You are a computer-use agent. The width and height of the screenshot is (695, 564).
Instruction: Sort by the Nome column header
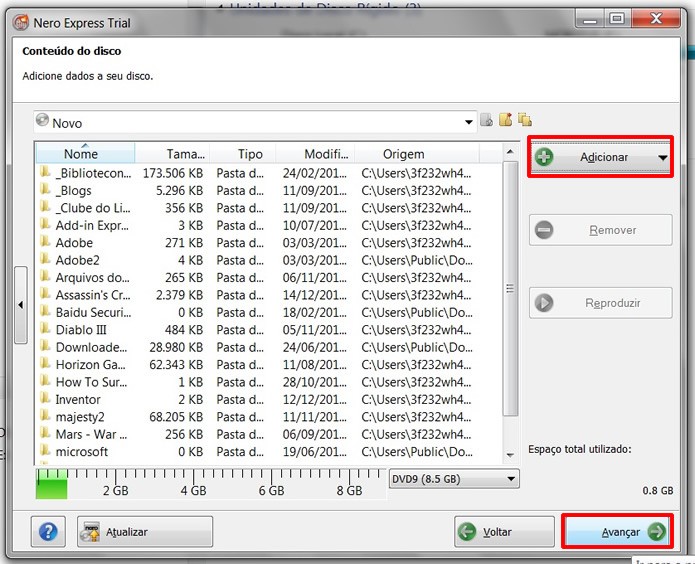click(85, 154)
